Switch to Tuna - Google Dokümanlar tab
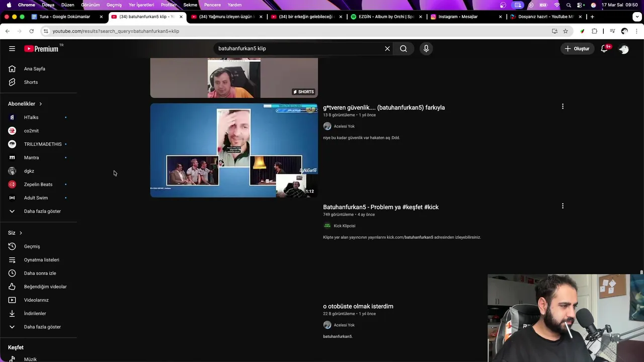Viewport: 644px width, 362px height. click(67, 17)
